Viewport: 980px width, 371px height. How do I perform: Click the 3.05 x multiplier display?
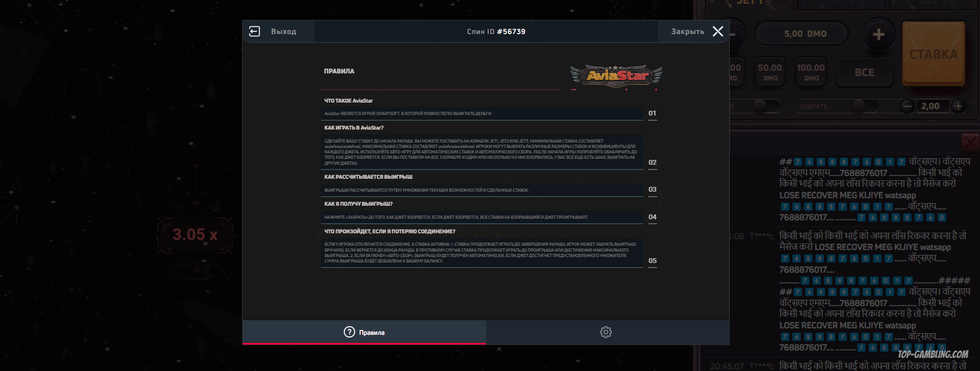(195, 235)
